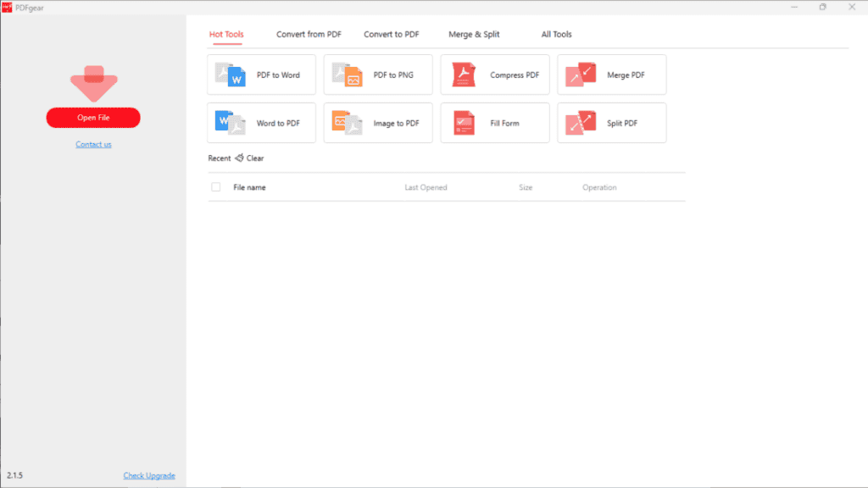The width and height of the screenshot is (868, 488).
Task: Click the Last Opened column header
Action: tap(426, 187)
